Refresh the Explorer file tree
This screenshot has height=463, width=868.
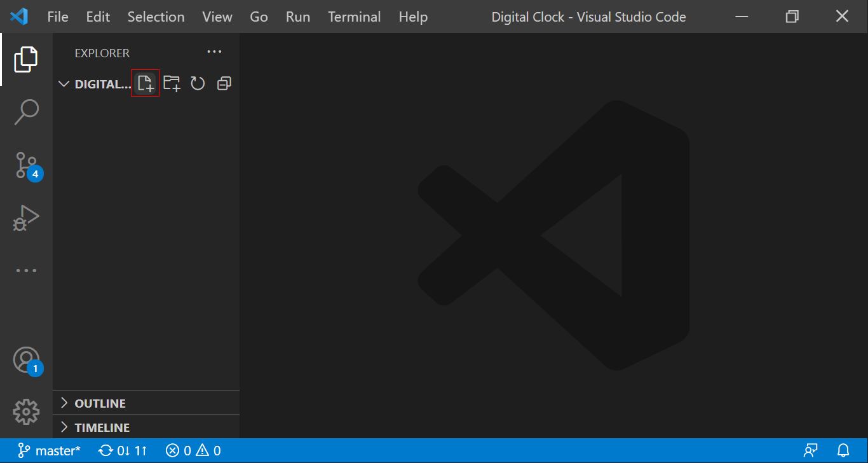[198, 83]
